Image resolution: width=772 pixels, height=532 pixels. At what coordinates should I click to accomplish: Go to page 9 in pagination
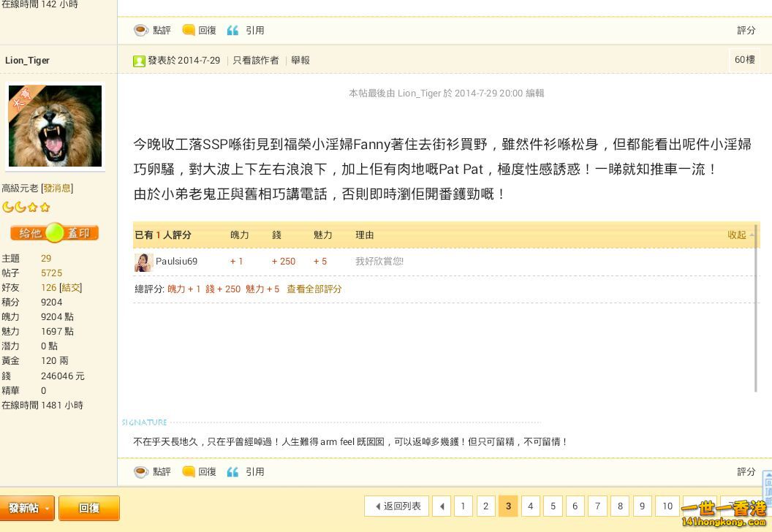[642, 506]
